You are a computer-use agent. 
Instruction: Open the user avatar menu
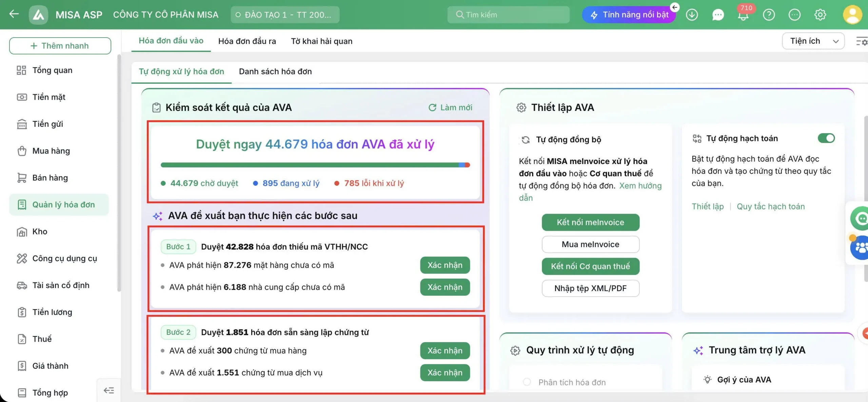tap(852, 15)
